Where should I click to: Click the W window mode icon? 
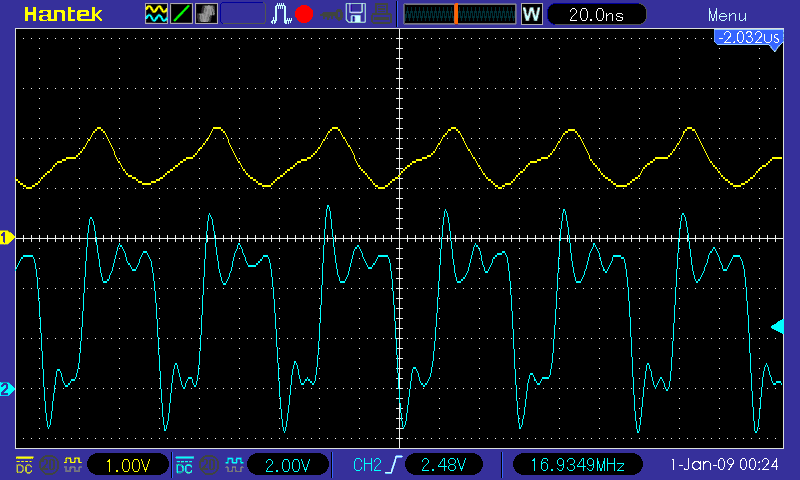click(x=531, y=14)
